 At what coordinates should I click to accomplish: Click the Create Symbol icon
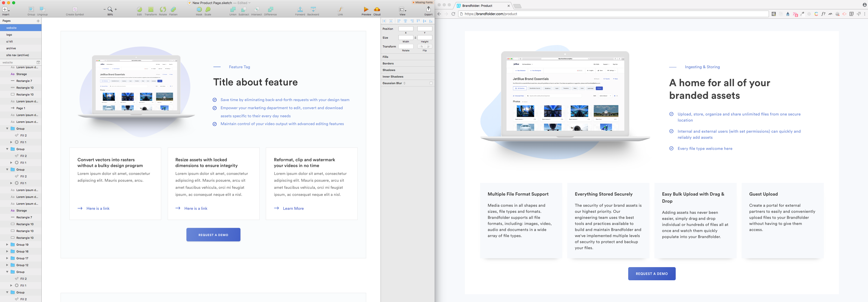tap(75, 9)
